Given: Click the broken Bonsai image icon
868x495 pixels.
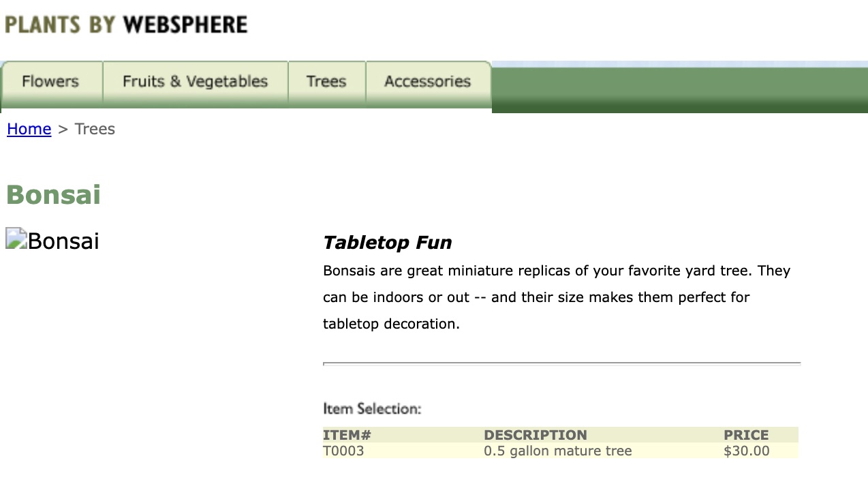Looking at the screenshot, I should pos(16,239).
